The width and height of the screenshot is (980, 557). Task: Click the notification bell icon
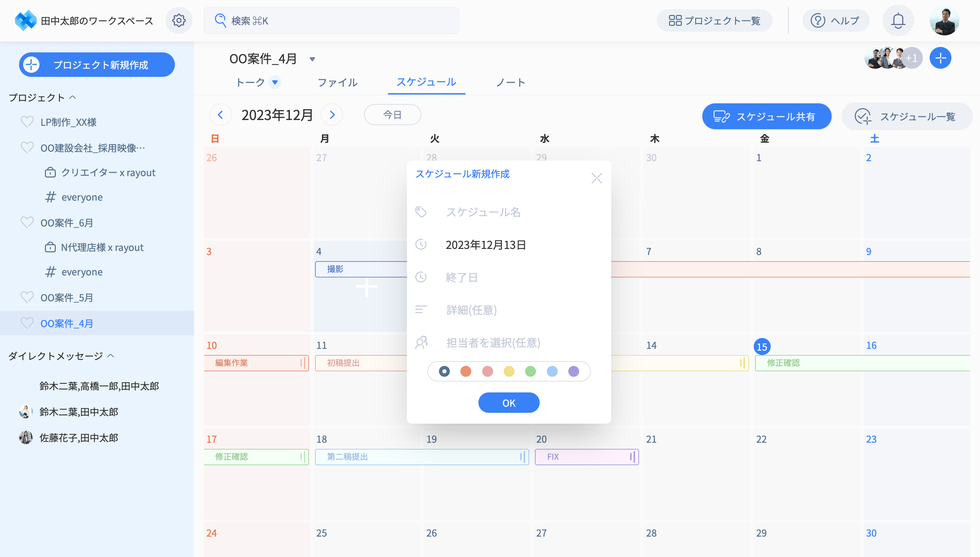(x=898, y=20)
